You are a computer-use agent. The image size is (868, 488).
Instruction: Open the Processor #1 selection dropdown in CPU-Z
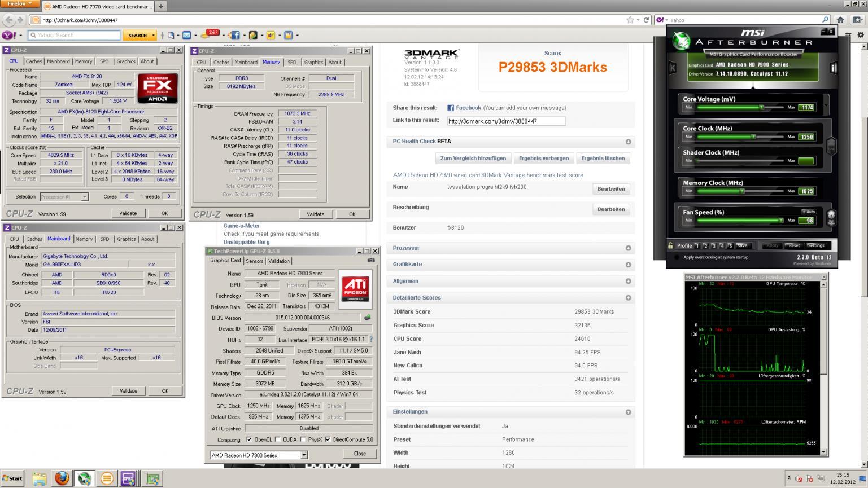coord(84,197)
